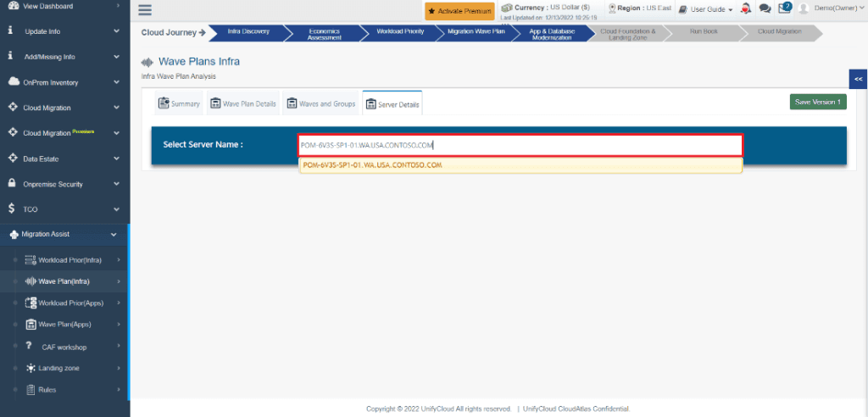The height and width of the screenshot is (417, 868).
Task: Collapse side panel with double-arrow button
Action: click(x=858, y=79)
